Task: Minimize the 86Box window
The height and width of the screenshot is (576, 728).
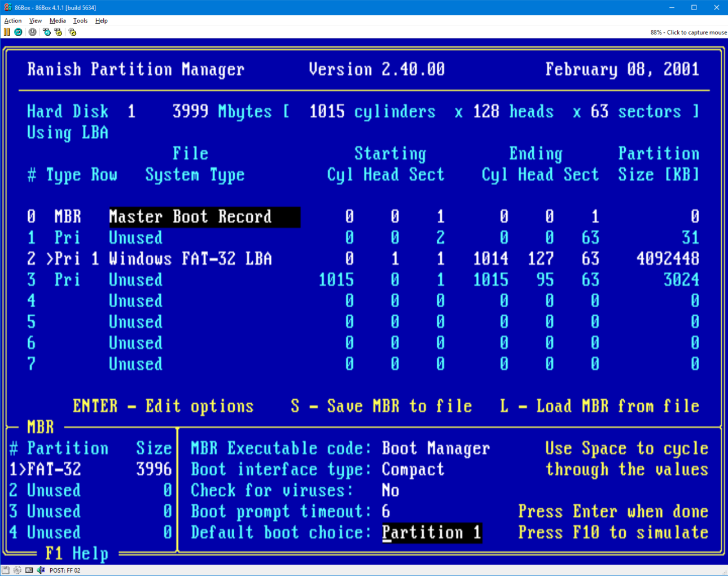Action: (x=672, y=7)
